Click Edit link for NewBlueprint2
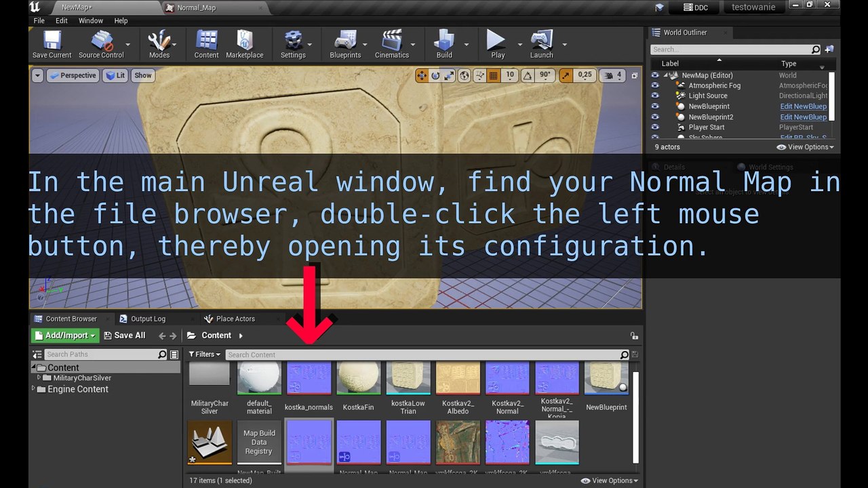The height and width of the screenshot is (488, 868). pyautogui.click(x=803, y=117)
